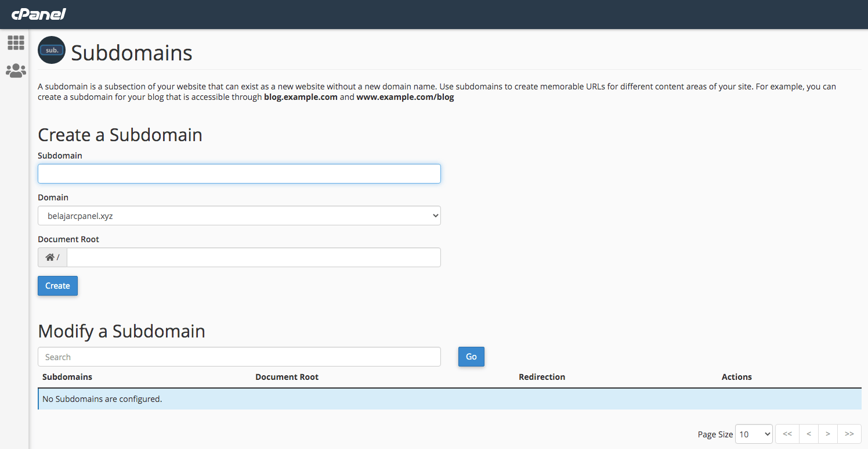
Task: Click the Subdomains page icon
Action: coord(51,50)
